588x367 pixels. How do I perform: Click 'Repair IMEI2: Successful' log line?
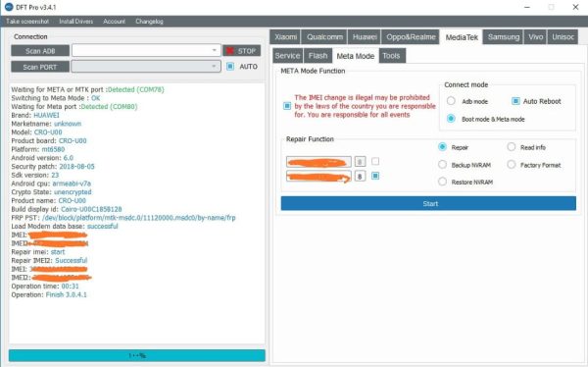(49, 260)
